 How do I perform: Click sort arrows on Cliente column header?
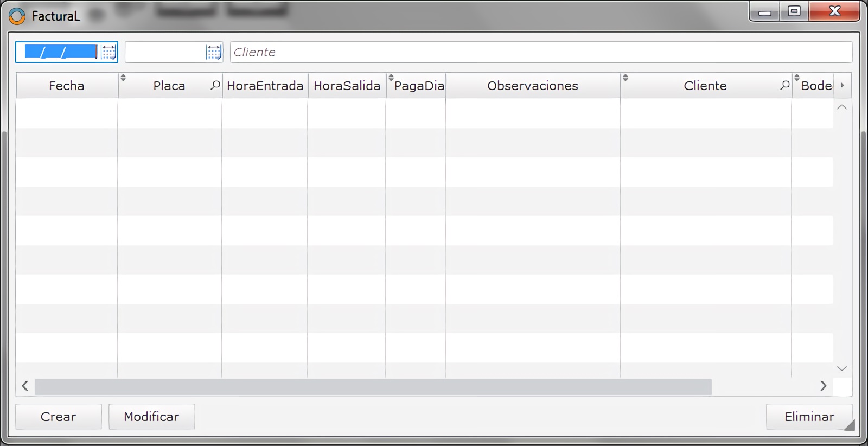point(626,78)
